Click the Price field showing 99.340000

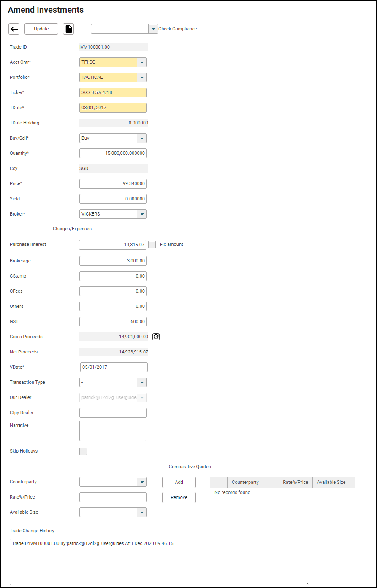113,184
